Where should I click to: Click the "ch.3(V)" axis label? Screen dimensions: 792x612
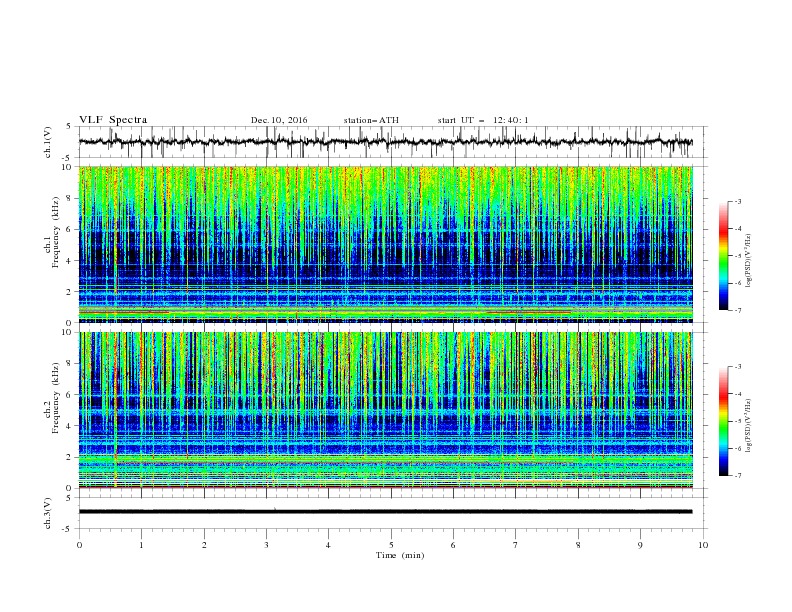(48, 513)
